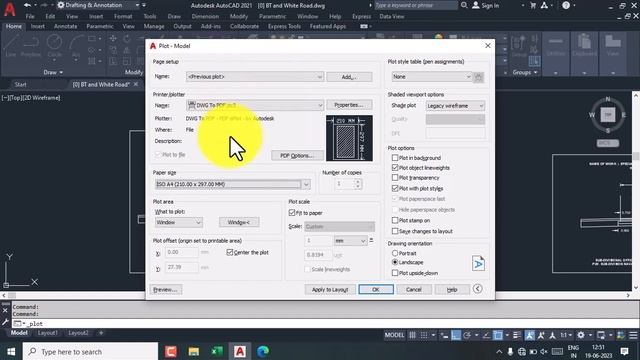The width and height of the screenshot is (640, 360).
Task: Enable Plot transparency checkbox
Action: click(x=395, y=178)
